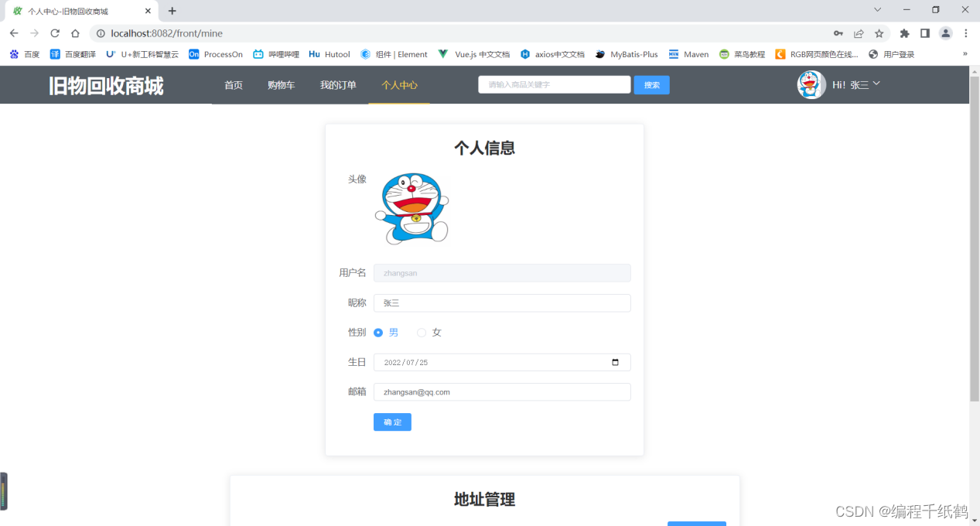Reload the page with refresh icon
980x526 pixels.
(x=55, y=33)
